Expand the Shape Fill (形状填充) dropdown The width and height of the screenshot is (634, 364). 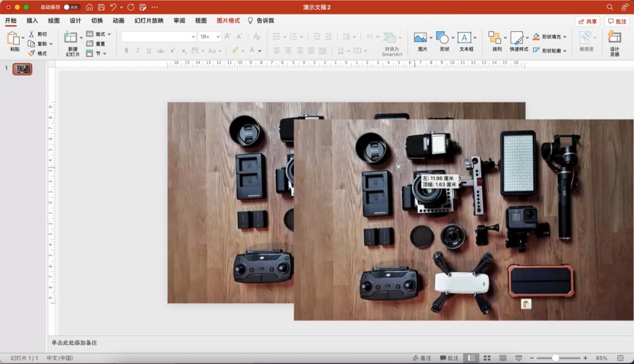point(565,36)
